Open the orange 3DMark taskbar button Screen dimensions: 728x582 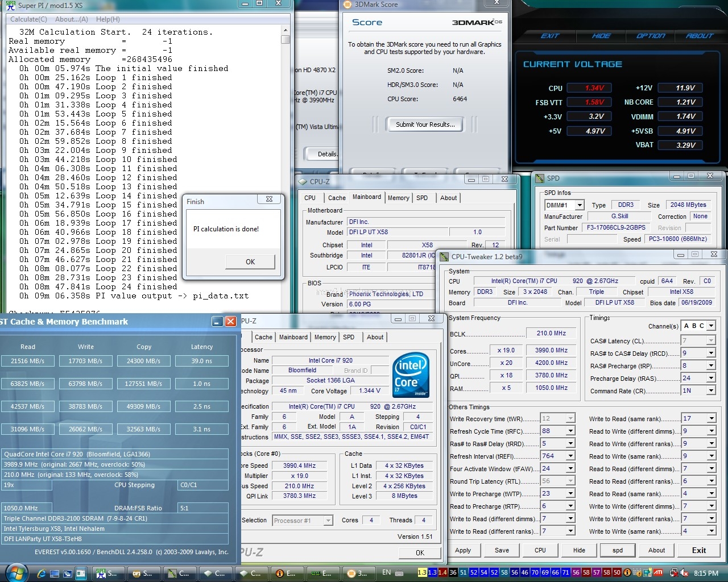tap(358, 573)
